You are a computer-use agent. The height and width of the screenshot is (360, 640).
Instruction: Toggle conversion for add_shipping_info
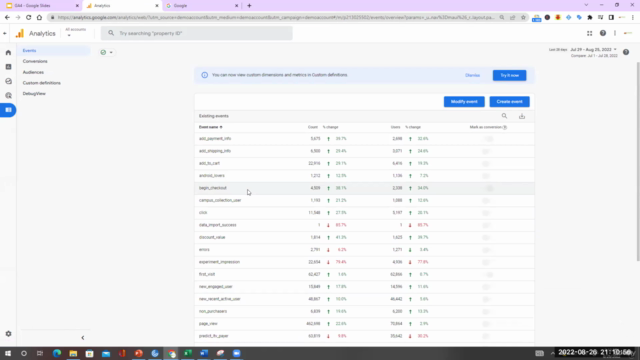487,151
